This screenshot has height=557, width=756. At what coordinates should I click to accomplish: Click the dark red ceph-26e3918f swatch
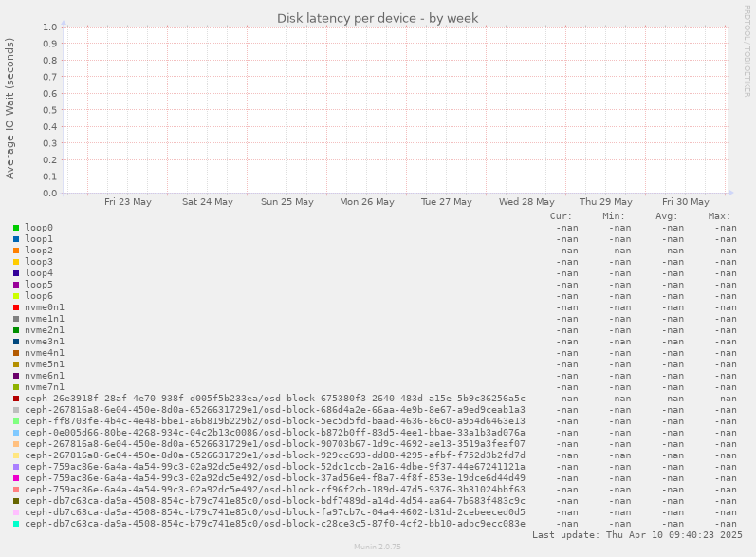coord(16,399)
